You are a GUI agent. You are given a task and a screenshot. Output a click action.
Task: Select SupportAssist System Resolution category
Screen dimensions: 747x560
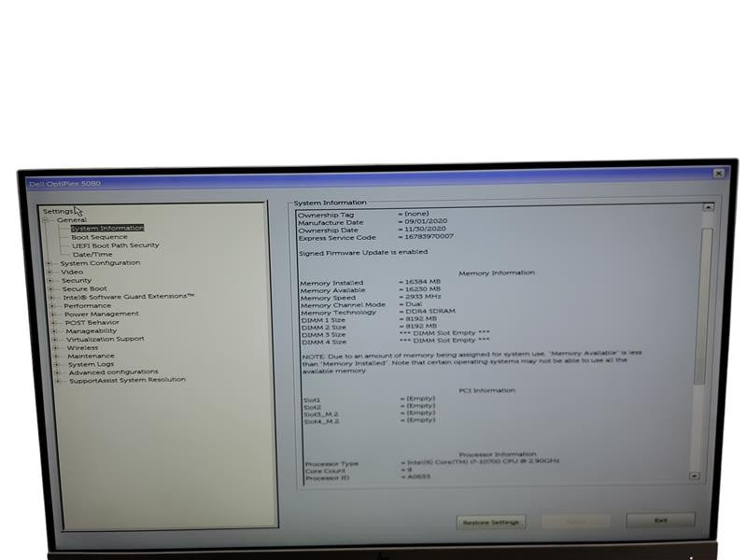pyautogui.click(x=127, y=380)
